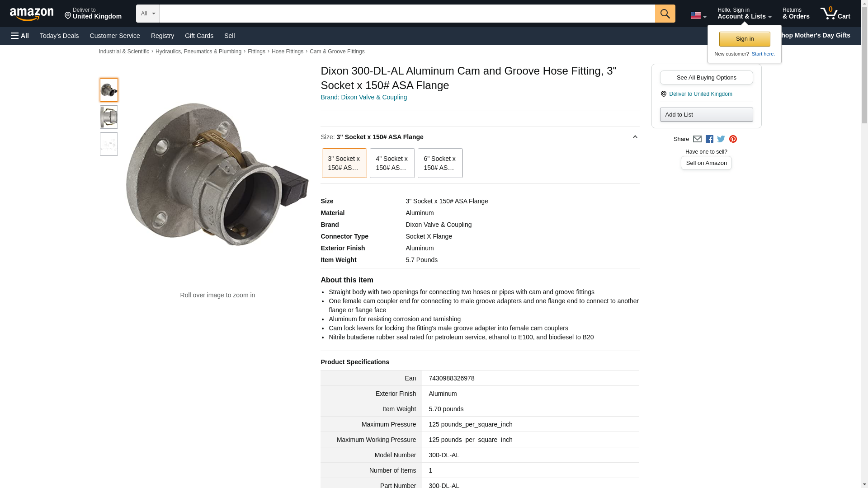Open Today's Deals nav item
868x488 pixels.
pyautogui.click(x=59, y=36)
